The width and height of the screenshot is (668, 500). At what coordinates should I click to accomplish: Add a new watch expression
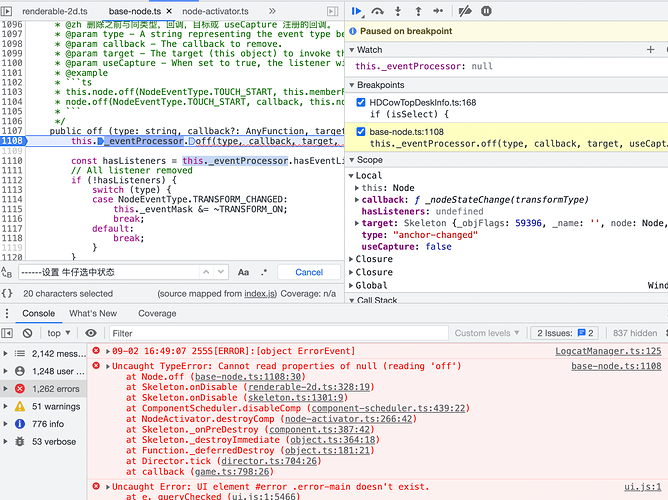(x=650, y=50)
